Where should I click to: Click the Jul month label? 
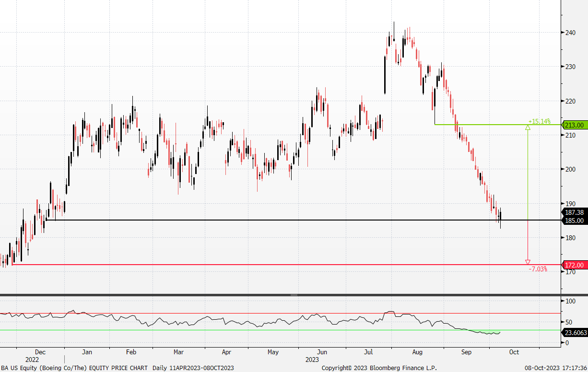point(369,352)
